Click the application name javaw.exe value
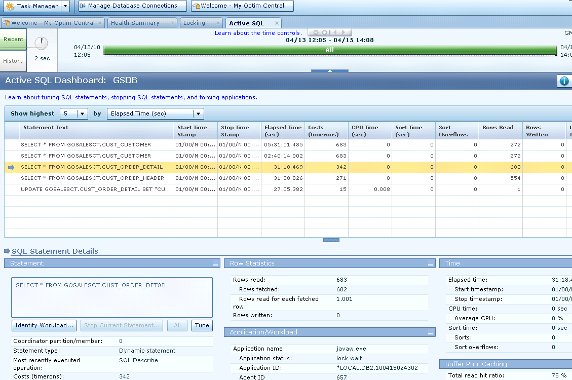The height and width of the screenshot is (380, 572). point(351,349)
